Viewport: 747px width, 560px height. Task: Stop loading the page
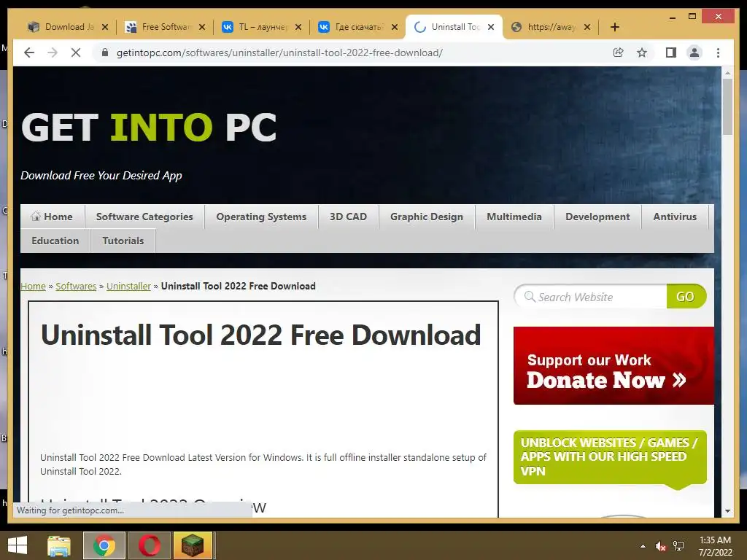(x=76, y=52)
